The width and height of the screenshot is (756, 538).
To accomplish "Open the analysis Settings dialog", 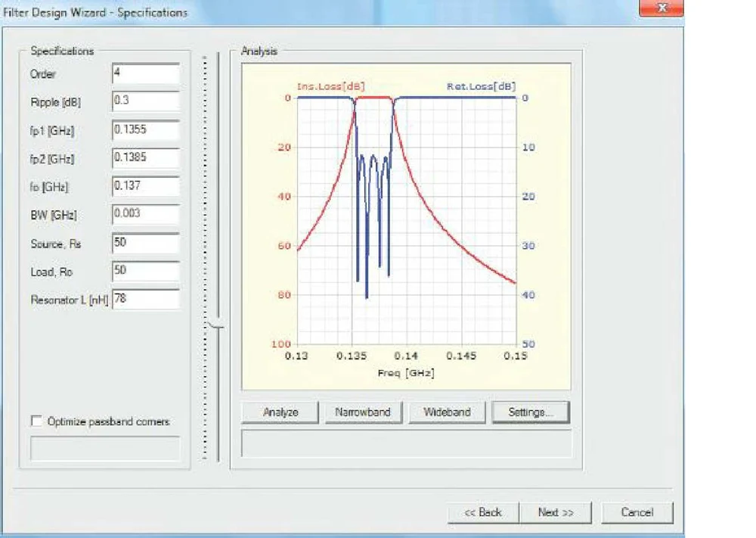I will tap(531, 412).
